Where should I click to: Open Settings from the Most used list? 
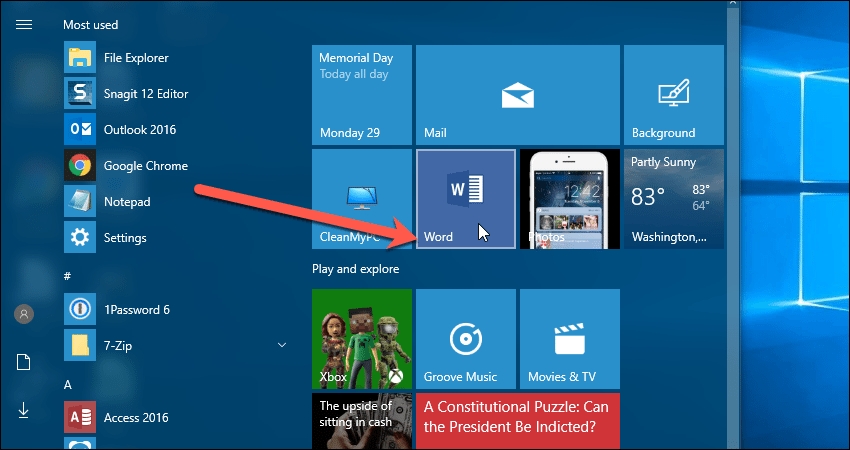click(x=124, y=238)
